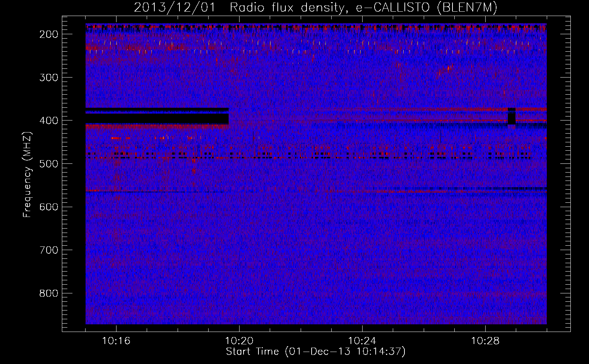Click the 300 frequency tick label
The height and width of the screenshot is (364, 589).
pos(48,77)
